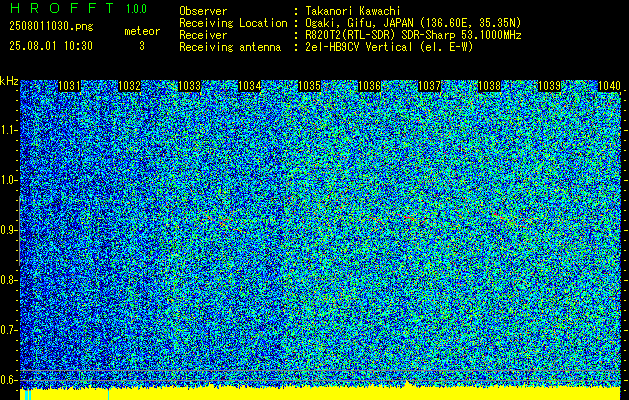Click the 0.7 frequency axis label

[9, 330]
